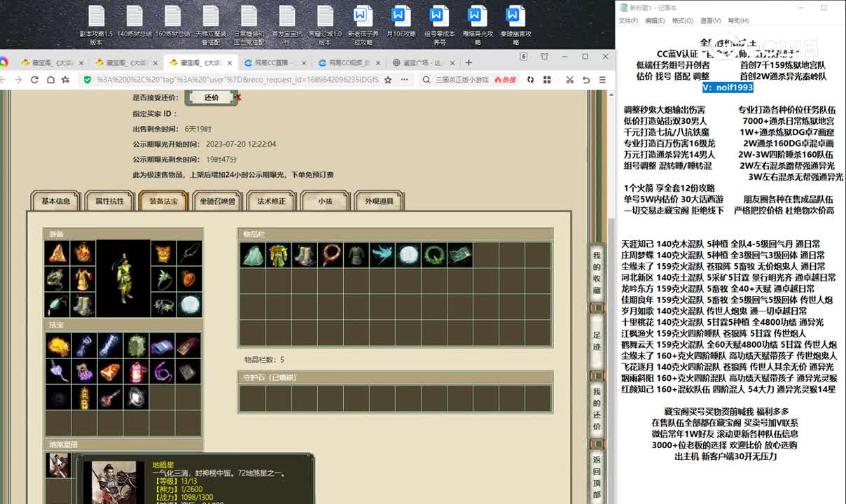Open desktop document 月10E攻略
The width and height of the screenshot is (846, 504).
point(401,21)
